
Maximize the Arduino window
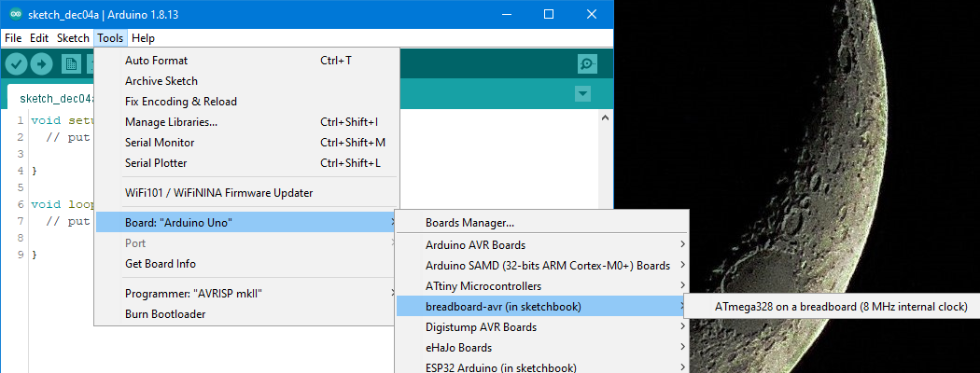tap(549, 14)
